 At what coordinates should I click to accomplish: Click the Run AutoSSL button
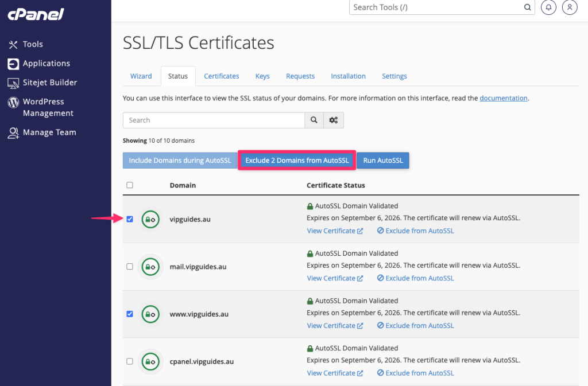click(383, 160)
